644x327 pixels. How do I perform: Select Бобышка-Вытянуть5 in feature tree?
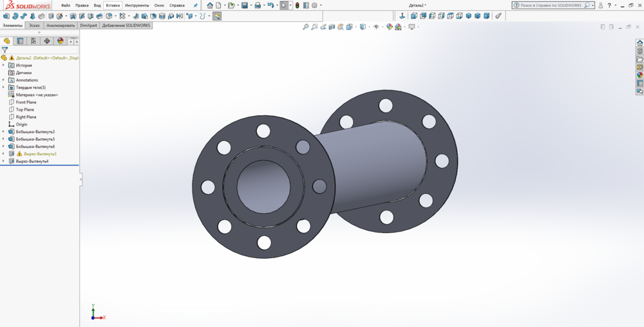coord(35,139)
